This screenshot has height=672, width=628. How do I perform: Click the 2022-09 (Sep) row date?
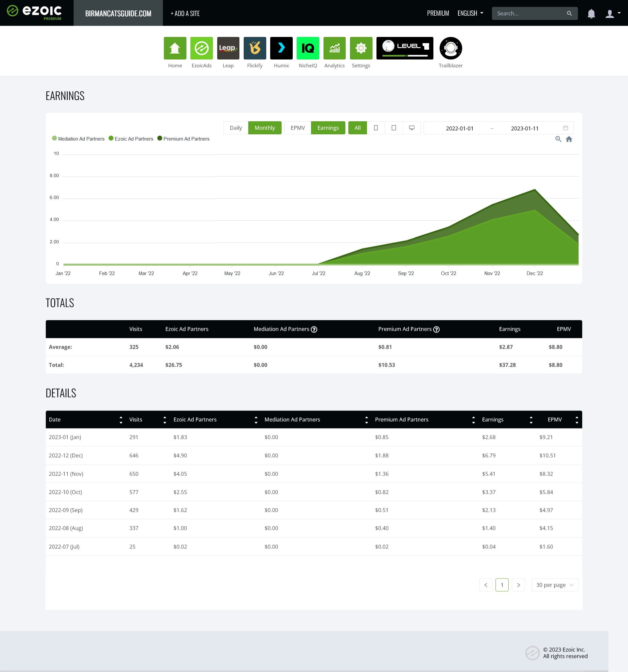[x=66, y=511]
